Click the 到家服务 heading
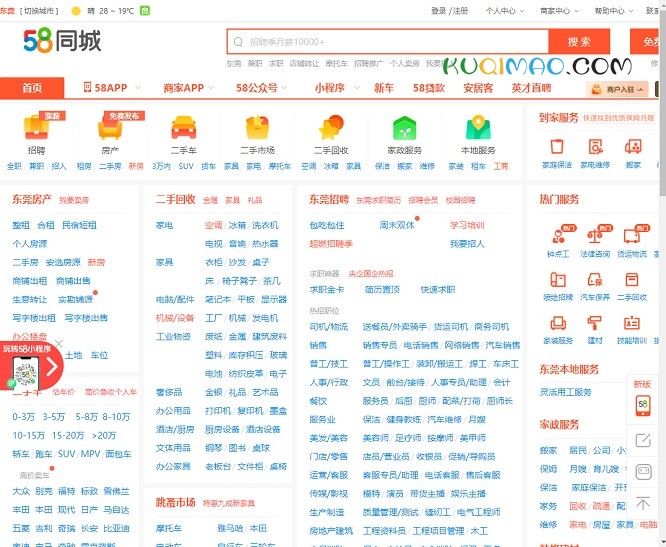The width and height of the screenshot is (666, 547). tap(559, 118)
